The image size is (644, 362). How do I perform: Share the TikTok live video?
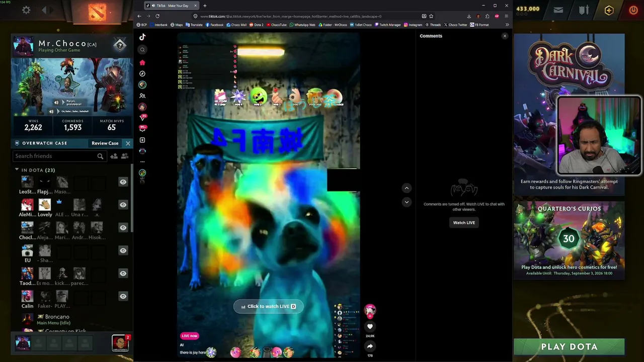[x=370, y=346]
